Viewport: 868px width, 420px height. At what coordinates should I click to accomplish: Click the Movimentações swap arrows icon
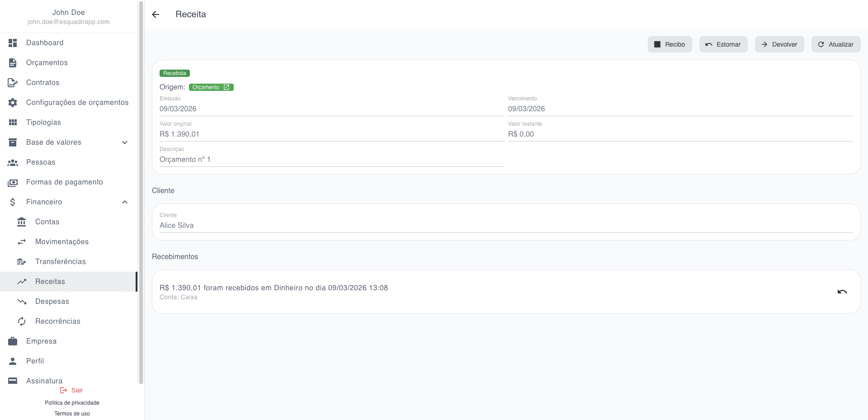pyautogui.click(x=21, y=242)
